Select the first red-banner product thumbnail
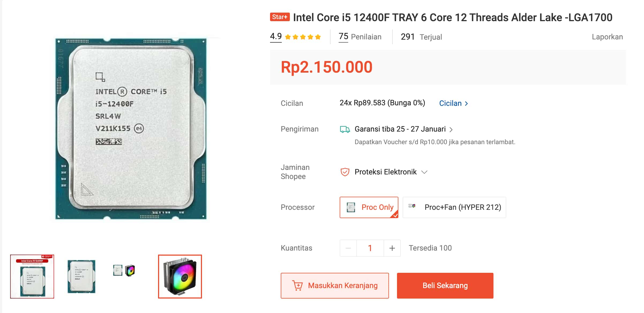This screenshot has height=313, width=644. tap(32, 276)
